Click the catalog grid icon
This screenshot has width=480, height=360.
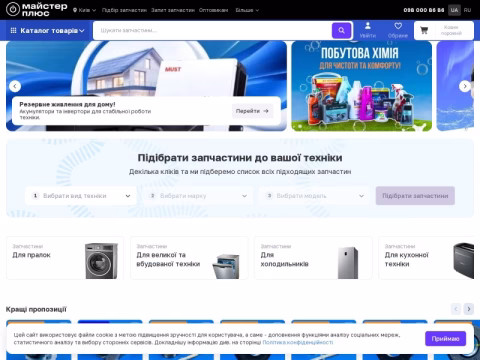(x=13, y=31)
